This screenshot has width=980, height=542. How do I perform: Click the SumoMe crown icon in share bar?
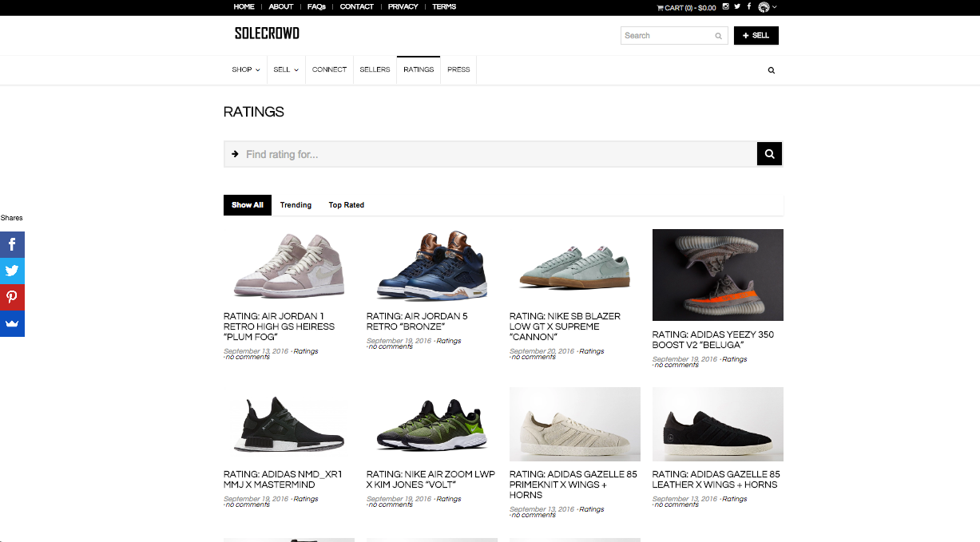pos(12,323)
